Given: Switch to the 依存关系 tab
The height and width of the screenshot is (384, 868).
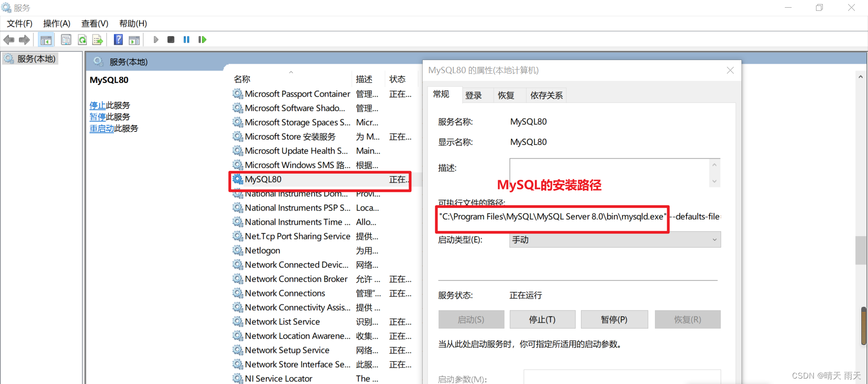Looking at the screenshot, I should pyautogui.click(x=547, y=95).
